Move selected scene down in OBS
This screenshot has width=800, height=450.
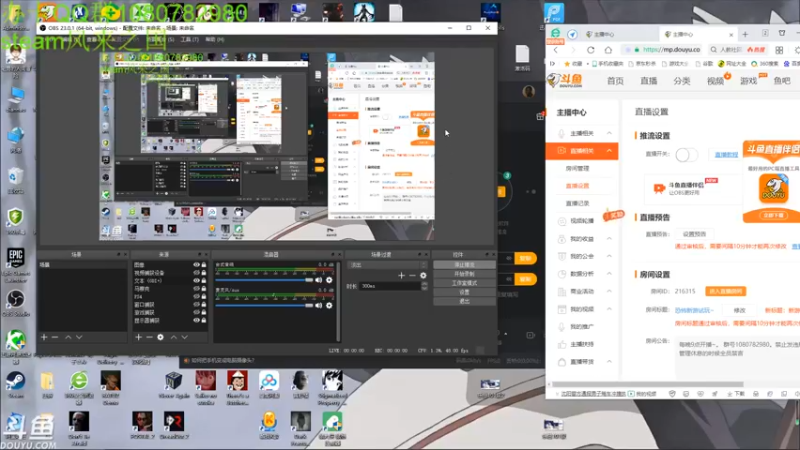[79, 337]
